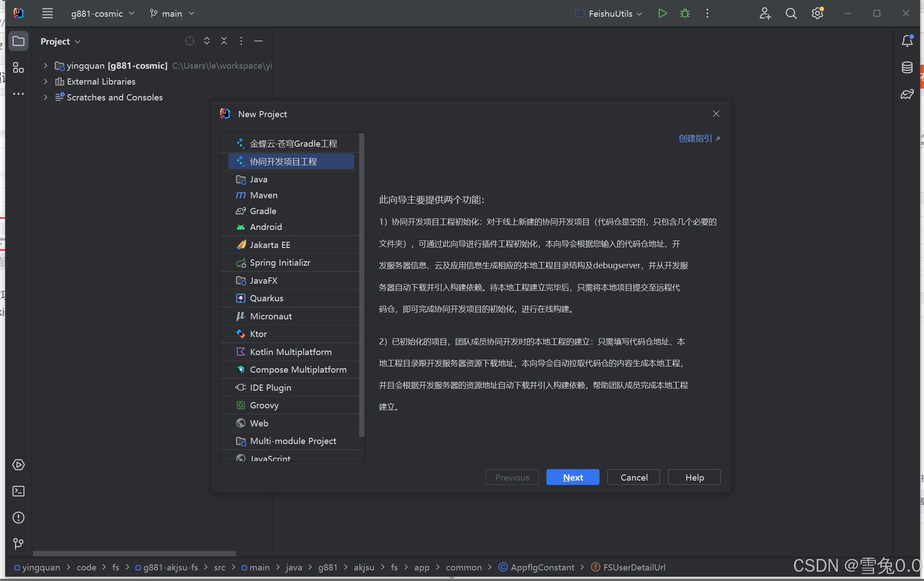Click Collapse All icon in Project panel

(x=224, y=41)
